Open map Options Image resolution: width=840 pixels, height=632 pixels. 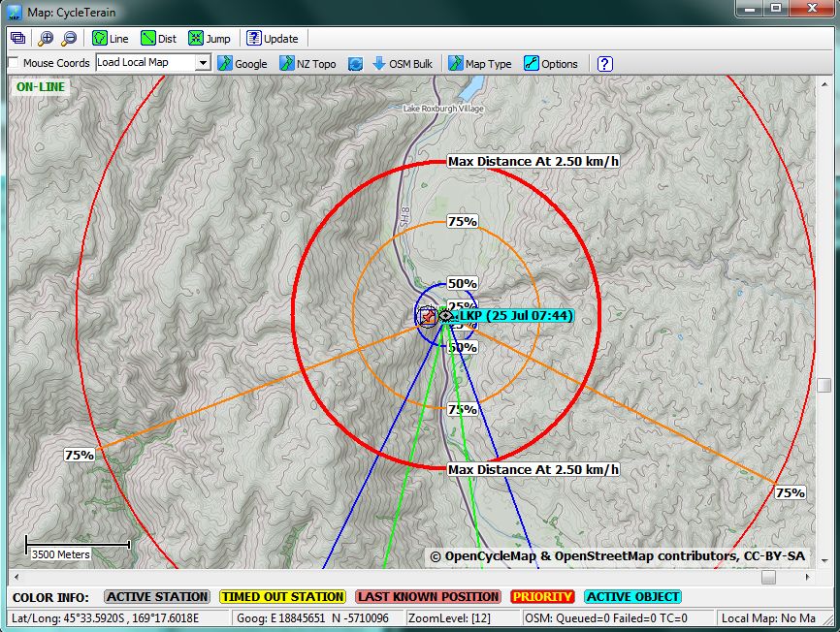[551, 64]
